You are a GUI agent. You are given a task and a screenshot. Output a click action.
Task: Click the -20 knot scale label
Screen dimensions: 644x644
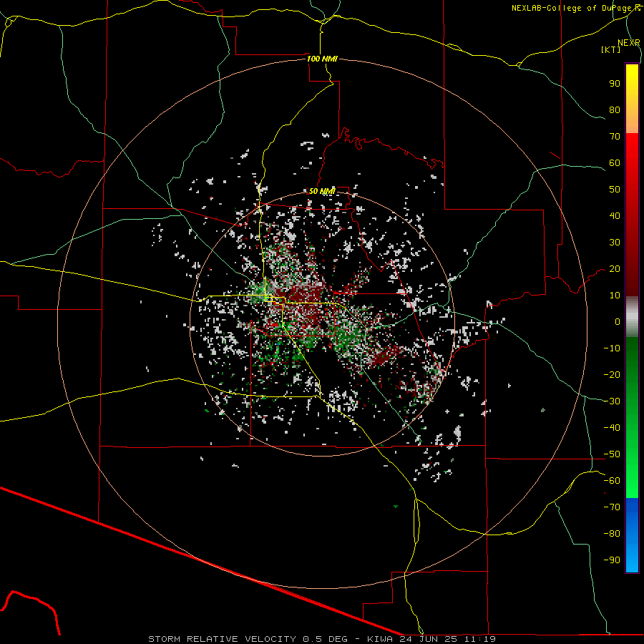click(x=612, y=374)
